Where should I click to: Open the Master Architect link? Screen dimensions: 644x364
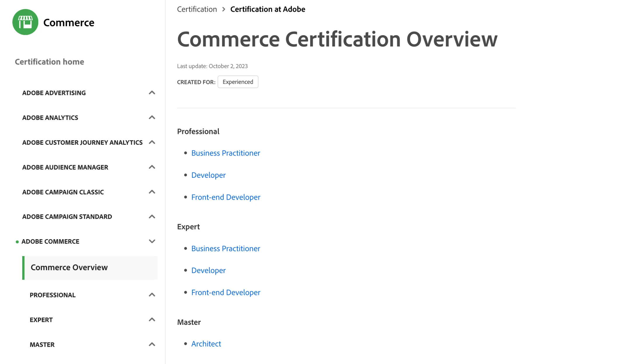[x=206, y=344]
